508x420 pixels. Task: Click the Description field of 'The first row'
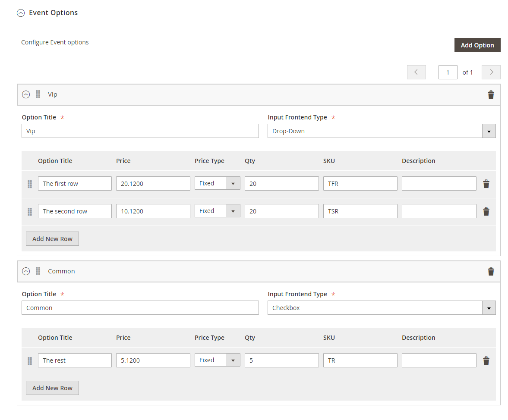pos(439,183)
